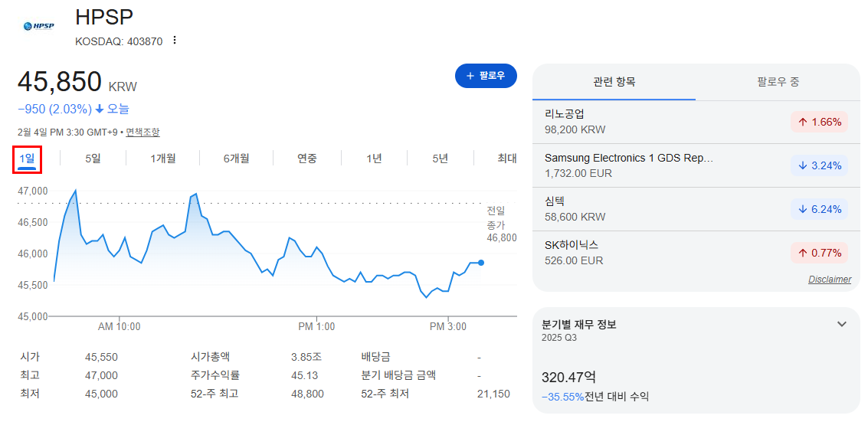Click the 분기 배당금 금액 label
Viewport: 868px width, 422px height.
pos(398,375)
